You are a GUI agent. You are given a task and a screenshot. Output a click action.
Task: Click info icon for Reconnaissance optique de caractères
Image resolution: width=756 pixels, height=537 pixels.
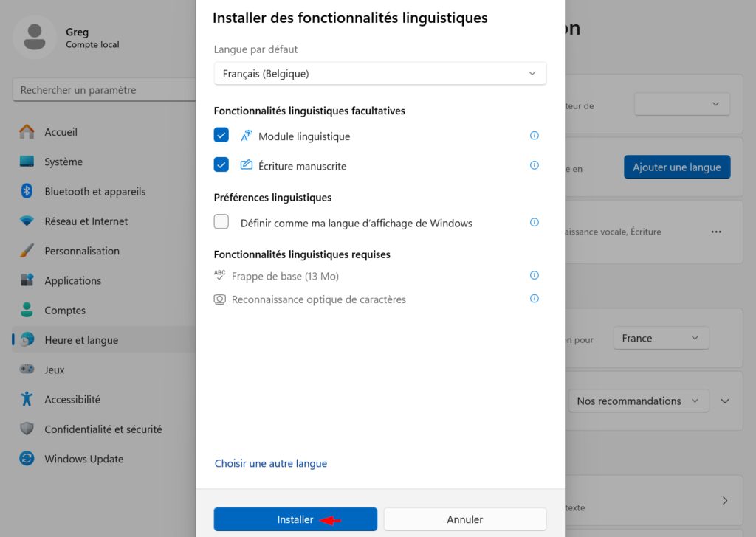[535, 299]
